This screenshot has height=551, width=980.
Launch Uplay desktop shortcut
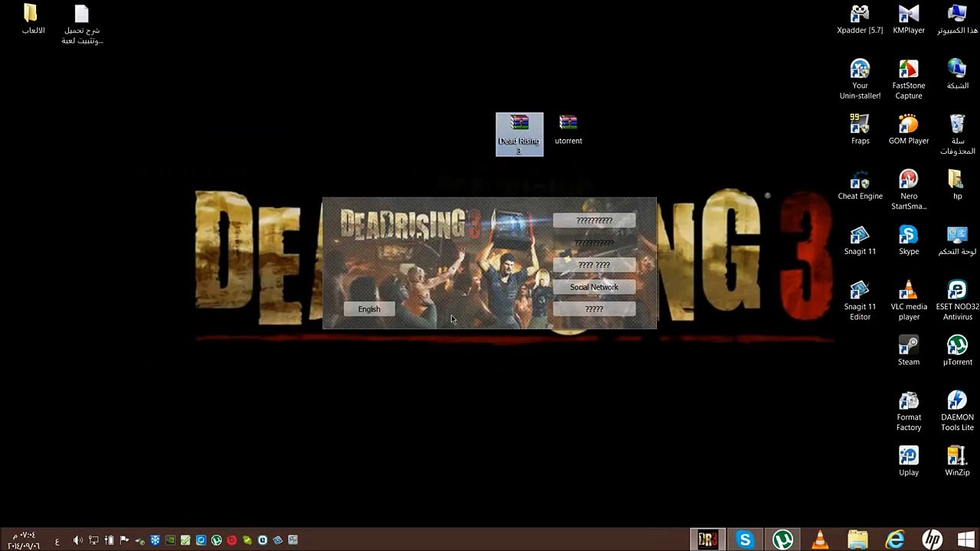tap(909, 461)
